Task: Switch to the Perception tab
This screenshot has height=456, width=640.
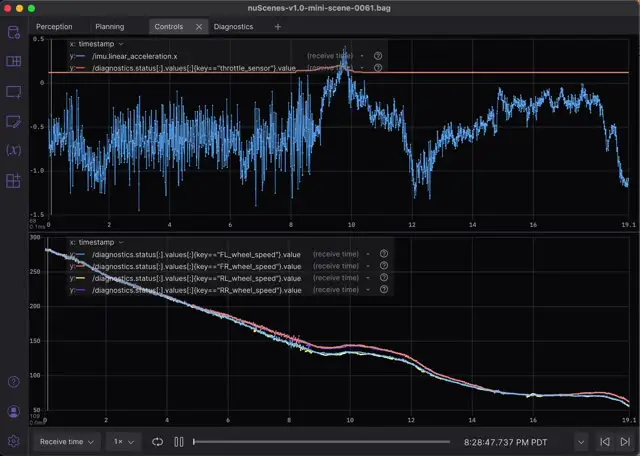Action: click(x=54, y=27)
